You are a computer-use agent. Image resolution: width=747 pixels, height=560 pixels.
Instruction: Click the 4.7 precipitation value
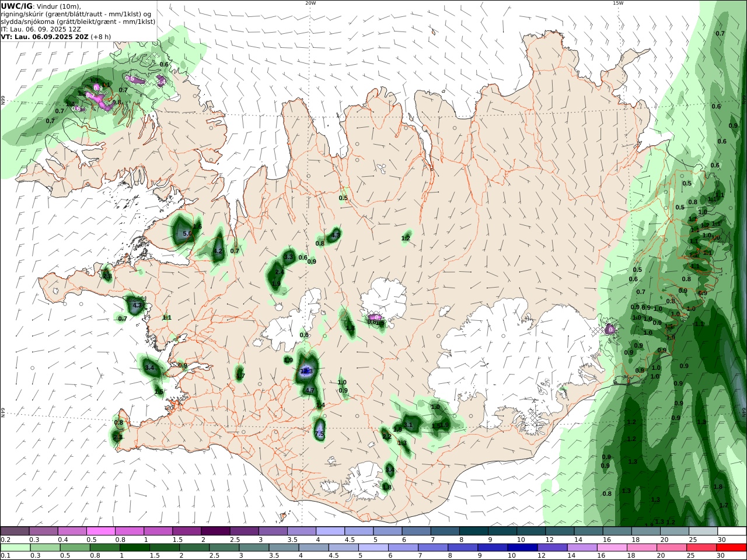(x=310, y=391)
